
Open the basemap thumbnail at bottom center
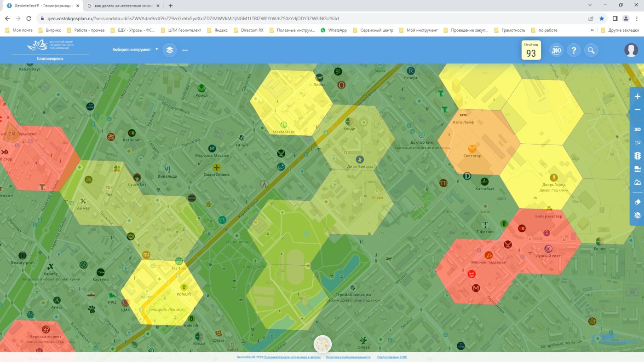pyautogui.click(x=322, y=344)
